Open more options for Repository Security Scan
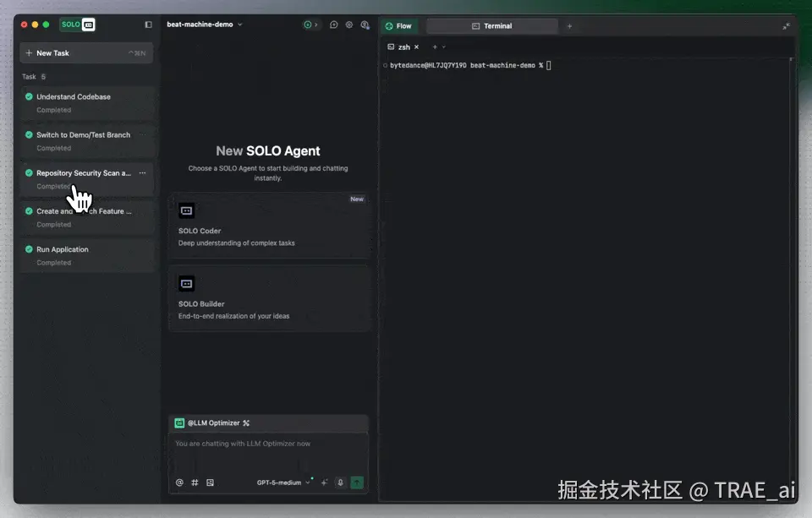 tap(142, 173)
